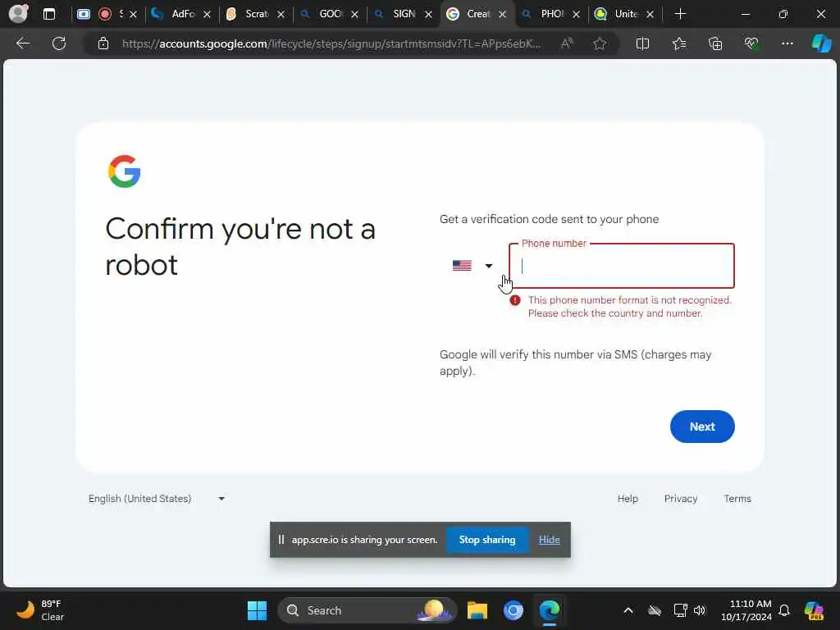Open the Copilot icon in the toolbar
Screen dimensions: 840x630
coord(821,43)
